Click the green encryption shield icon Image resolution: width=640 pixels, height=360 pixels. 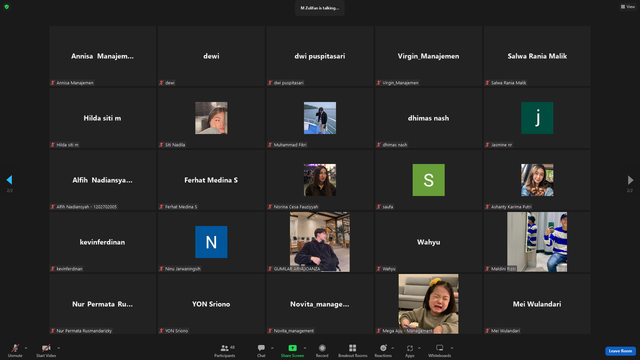7,7
